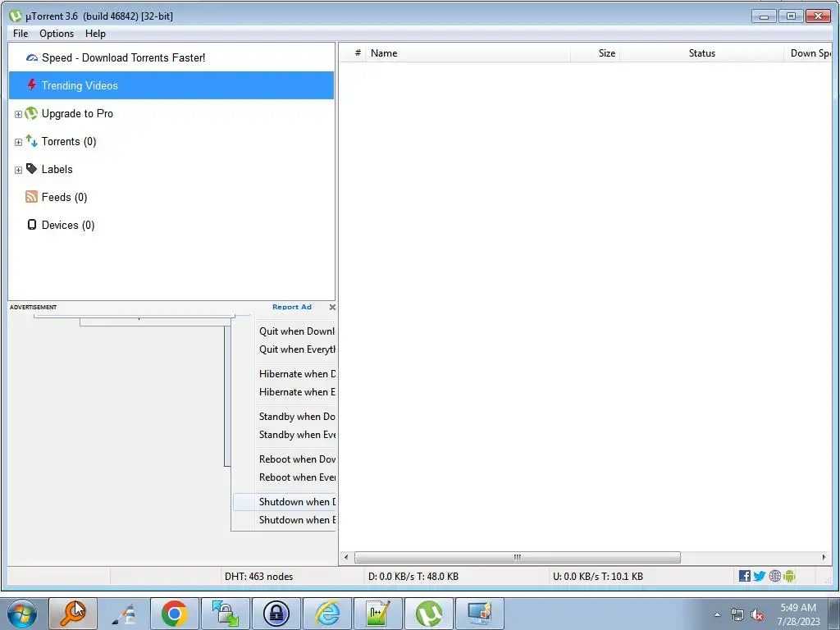Click the Report Ad link

[291, 307]
